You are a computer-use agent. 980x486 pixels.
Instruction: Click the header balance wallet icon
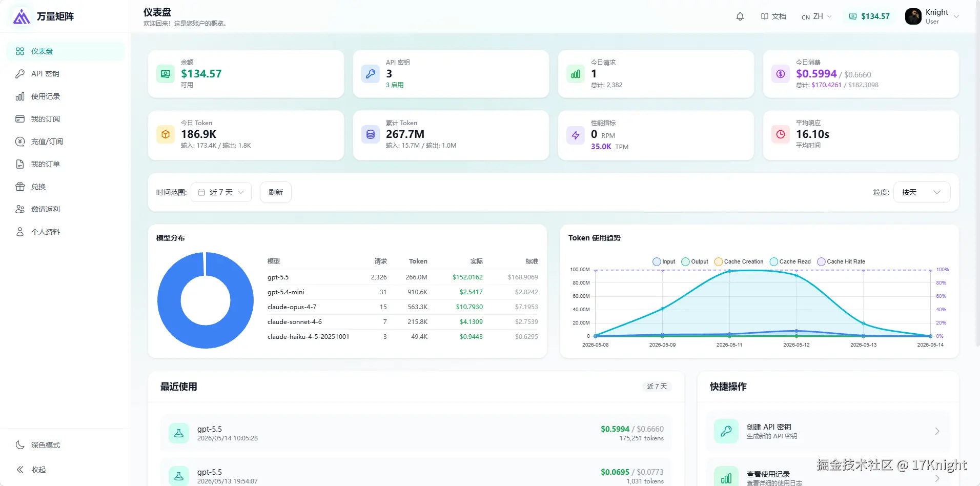click(x=853, y=16)
